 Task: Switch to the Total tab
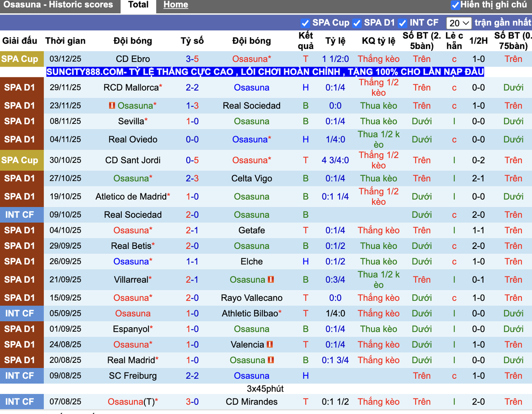(x=138, y=5)
